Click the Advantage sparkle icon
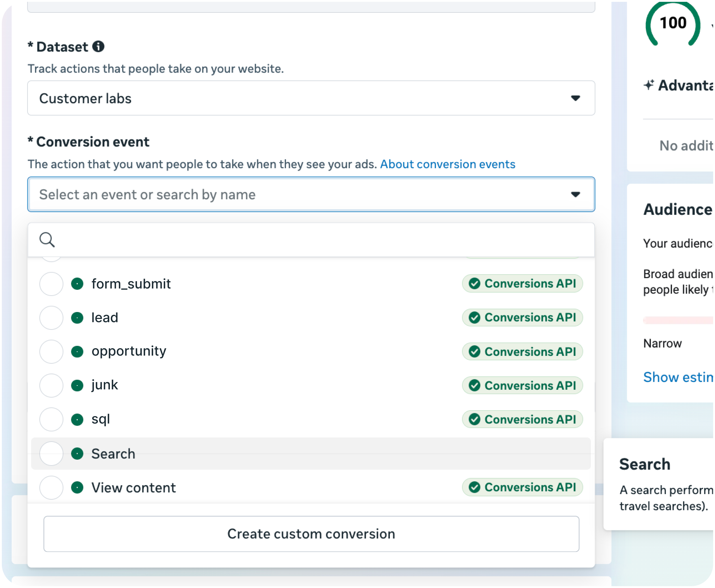The width and height of the screenshot is (715, 588). tap(648, 85)
